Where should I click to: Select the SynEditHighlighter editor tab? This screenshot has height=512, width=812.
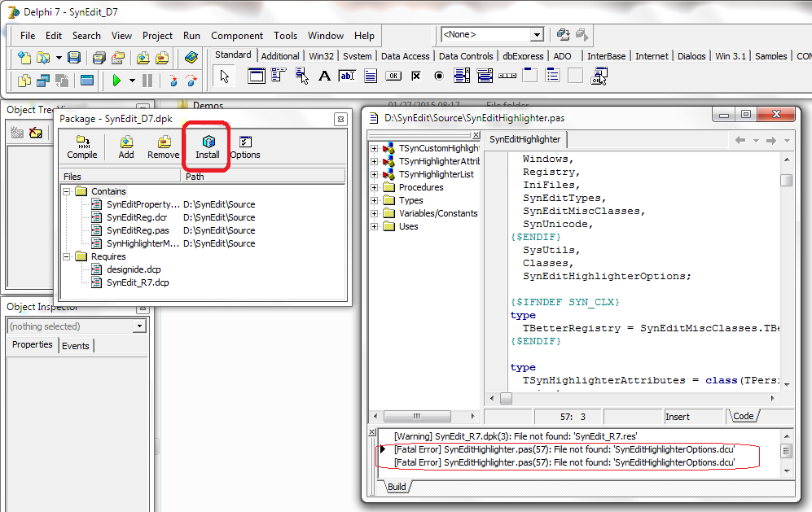pos(525,139)
